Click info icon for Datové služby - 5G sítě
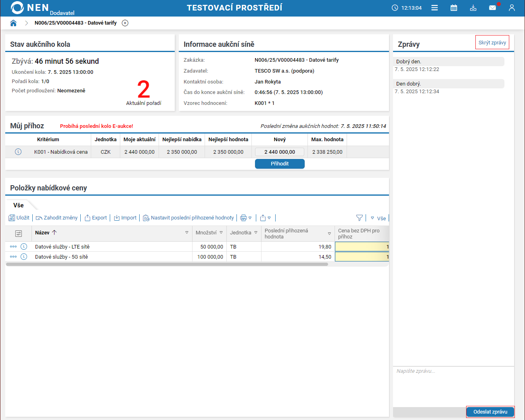525x420 pixels. [x=24, y=257]
